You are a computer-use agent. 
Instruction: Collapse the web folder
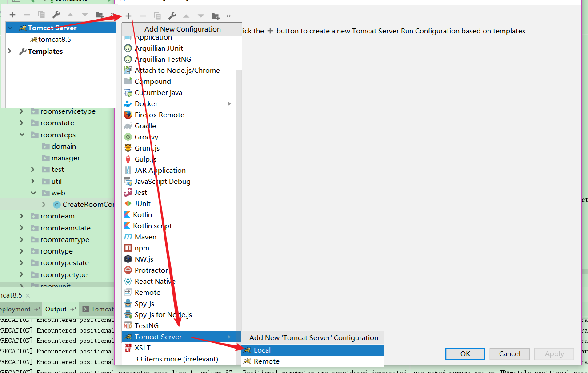33,193
